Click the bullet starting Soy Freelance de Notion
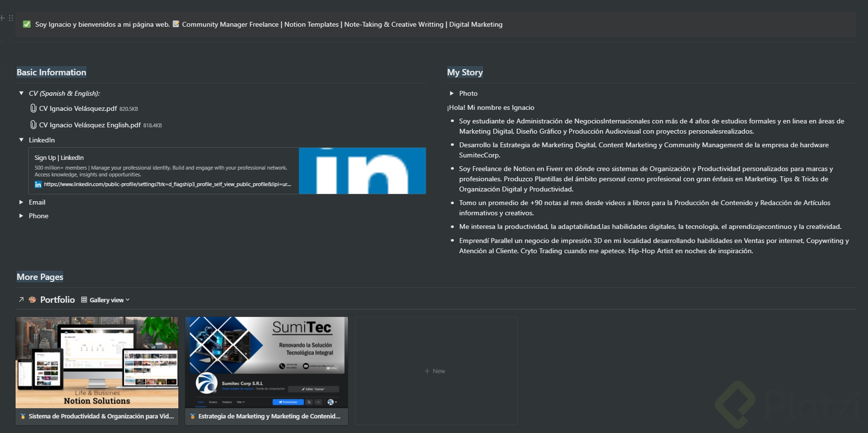The height and width of the screenshot is (433, 868). [x=646, y=179]
